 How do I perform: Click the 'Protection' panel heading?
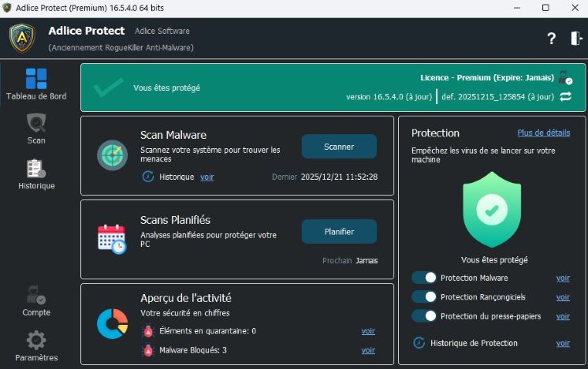[435, 133]
